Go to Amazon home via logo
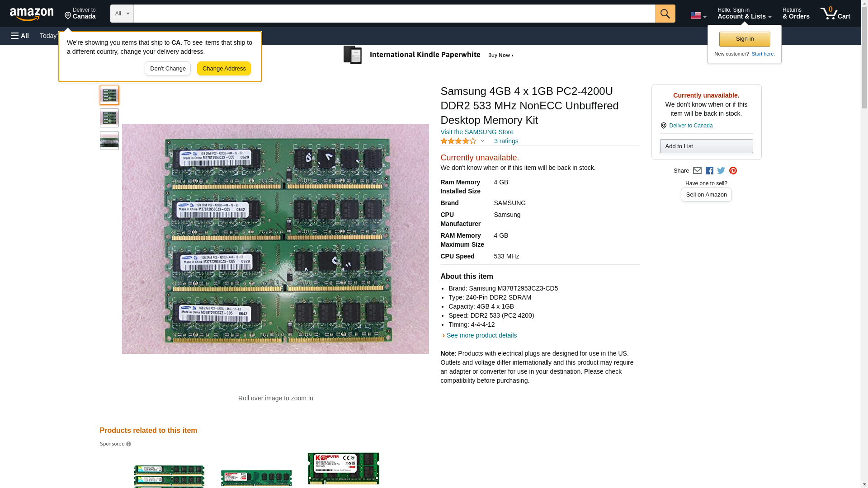 click(32, 14)
